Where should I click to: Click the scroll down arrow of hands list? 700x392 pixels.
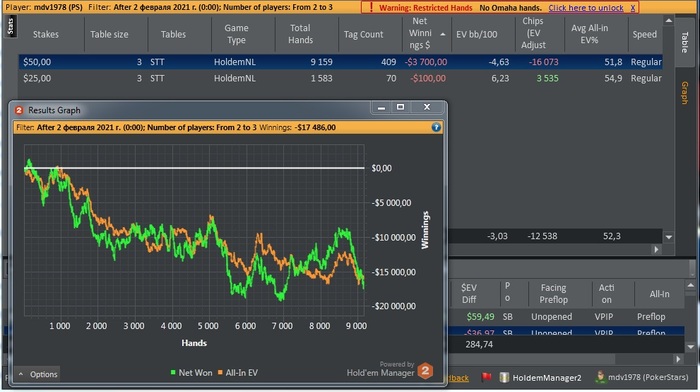pos(690,346)
